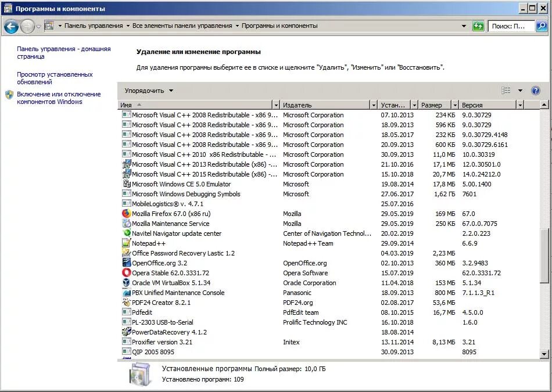Click in the Поиск search field
Image resolution: width=552 pixels, height=392 pixels.
[511, 26]
